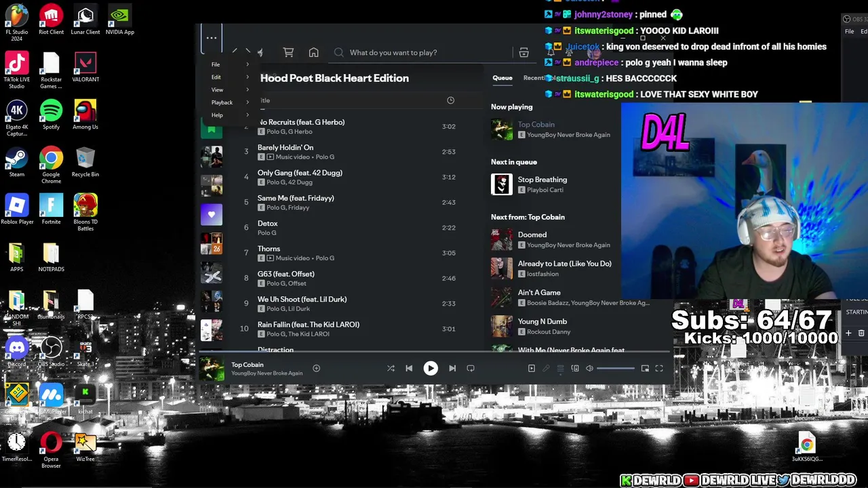Seek using the song progress bar
868x488 pixels.
pos(434,353)
